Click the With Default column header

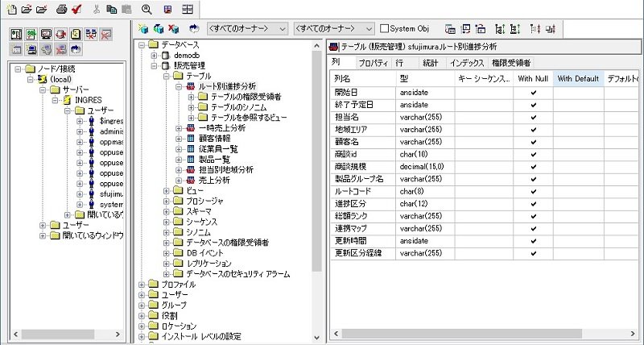pos(578,78)
